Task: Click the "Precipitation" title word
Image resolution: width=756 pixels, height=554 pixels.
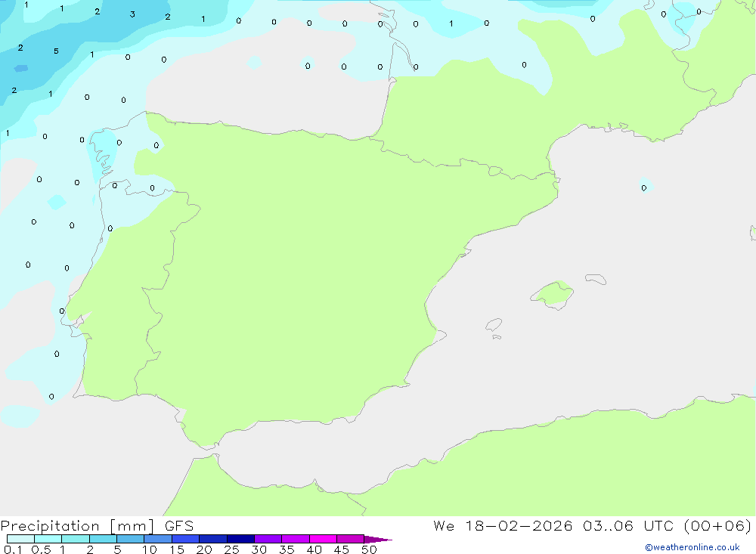Action: [50, 526]
